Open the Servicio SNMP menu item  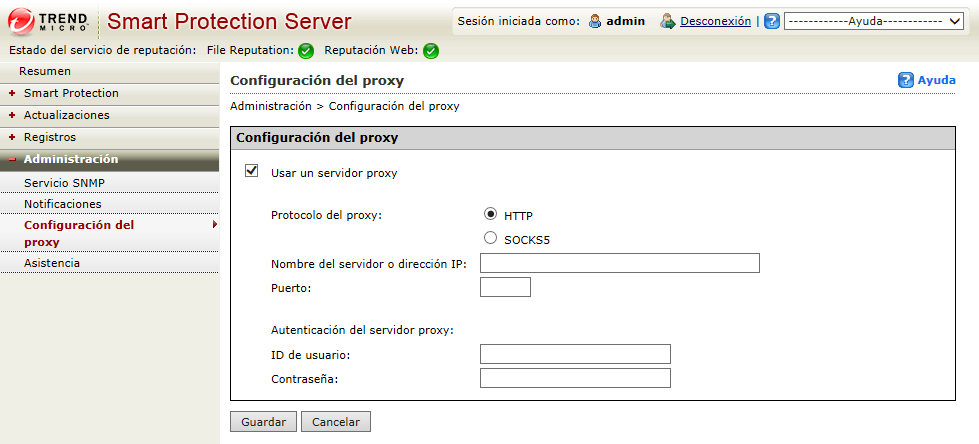pos(64,183)
